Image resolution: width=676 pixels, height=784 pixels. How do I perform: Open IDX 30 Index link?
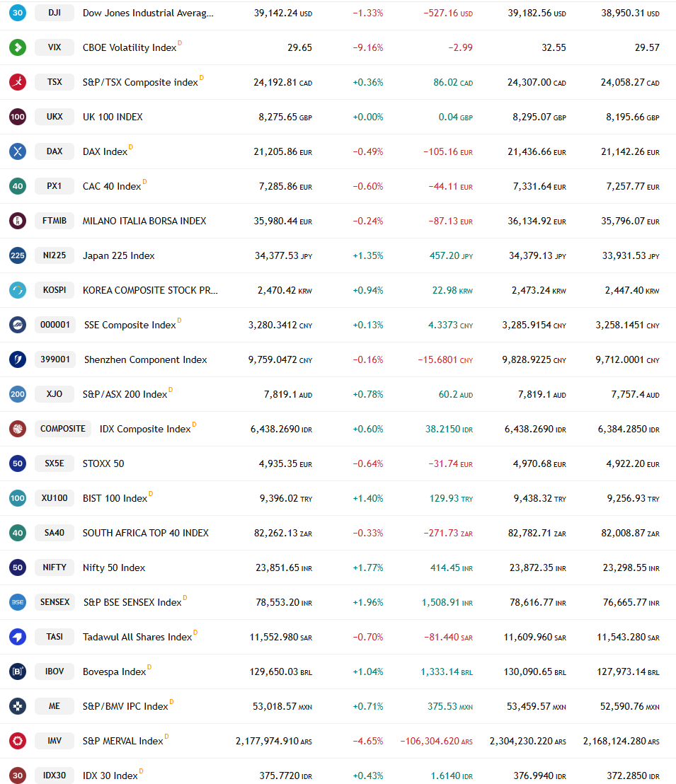[x=110, y=776]
